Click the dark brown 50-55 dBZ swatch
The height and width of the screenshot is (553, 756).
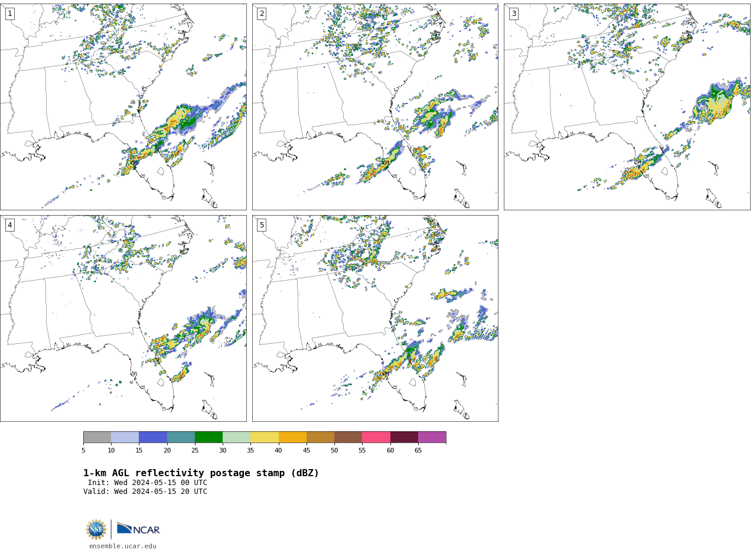click(x=348, y=437)
